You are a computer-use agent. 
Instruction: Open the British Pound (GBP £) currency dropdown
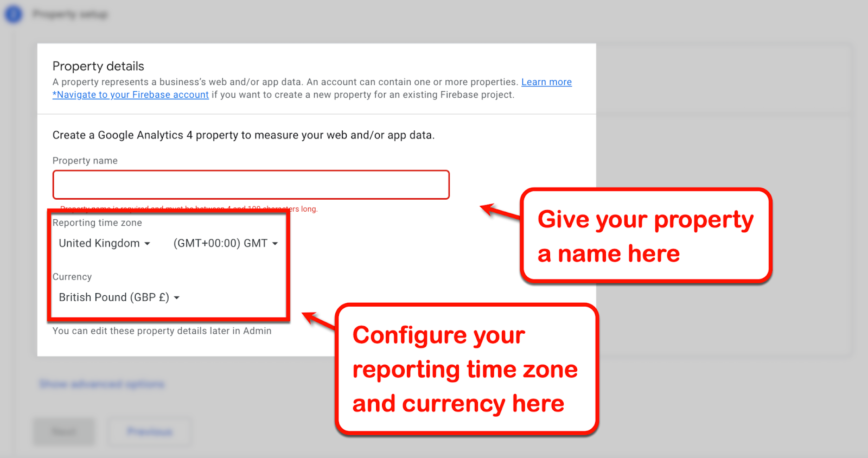pos(119,297)
